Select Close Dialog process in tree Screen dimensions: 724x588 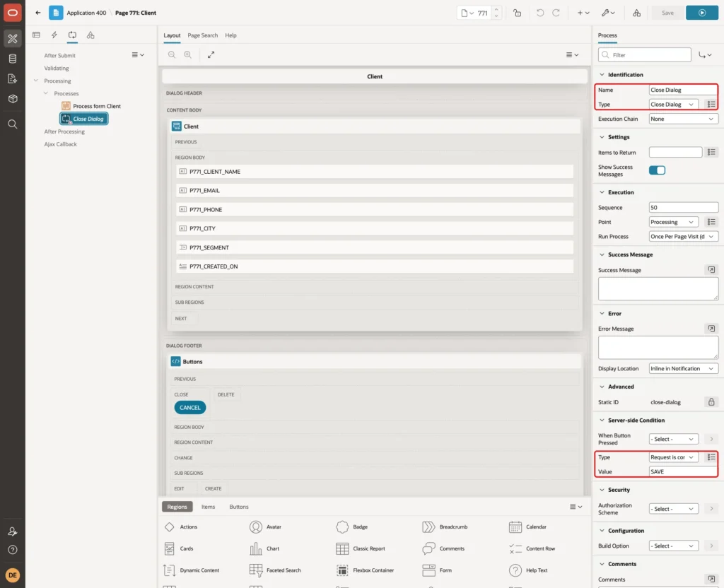[x=84, y=119]
